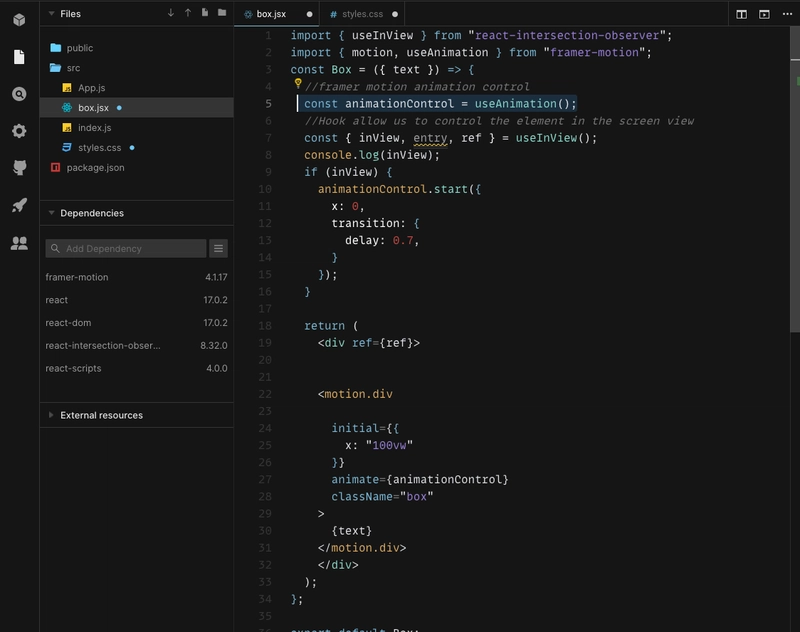Open index.js in file tree
800x632 pixels.
137,128
